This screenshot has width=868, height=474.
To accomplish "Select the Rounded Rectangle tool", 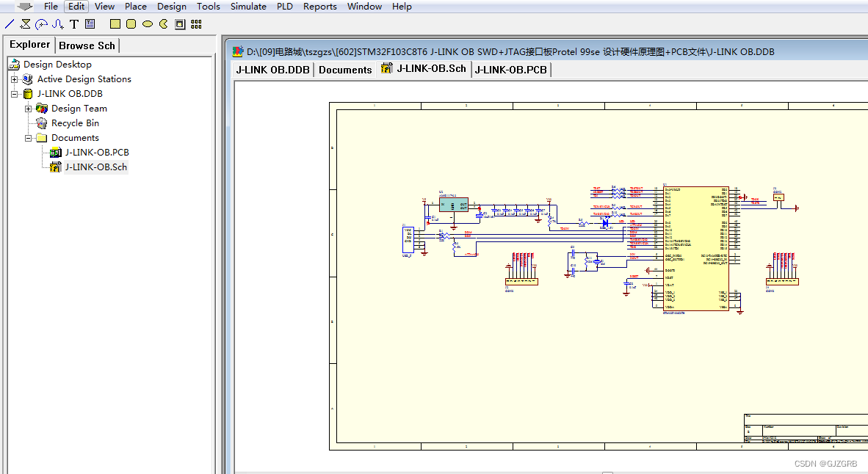I will (x=131, y=23).
